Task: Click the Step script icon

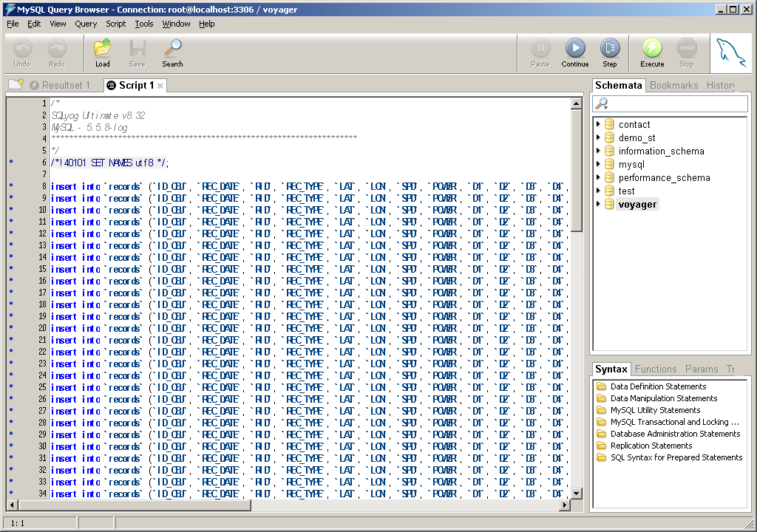Action: (610, 48)
